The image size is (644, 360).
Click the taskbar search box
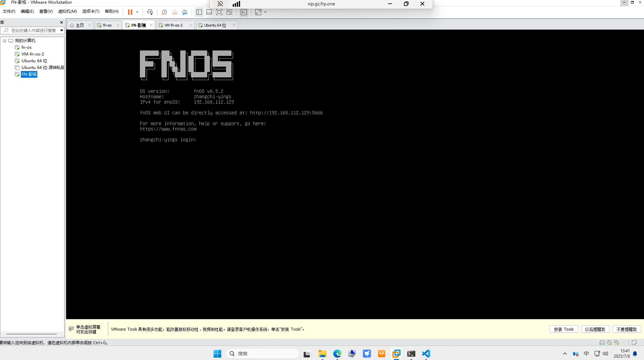(263, 354)
